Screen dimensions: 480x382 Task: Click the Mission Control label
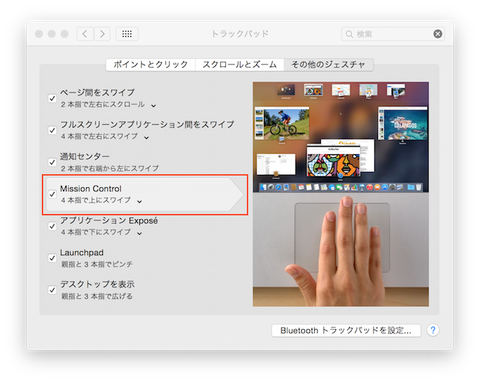(91, 189)
